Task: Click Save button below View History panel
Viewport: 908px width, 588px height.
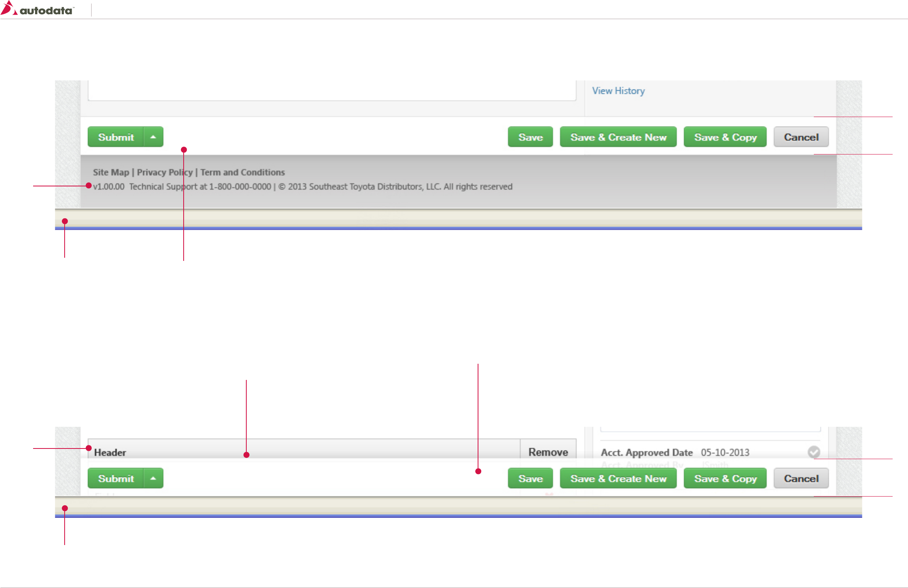Action: (530, 137)
